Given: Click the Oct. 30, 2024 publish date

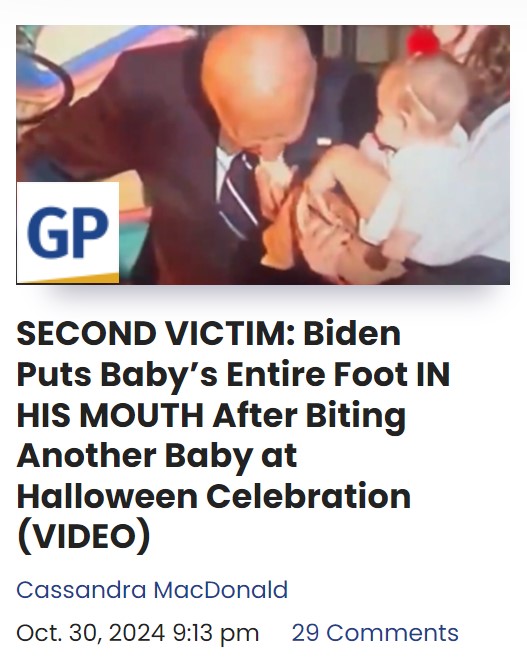Looking at the screenshot, I should coord(91,633).
